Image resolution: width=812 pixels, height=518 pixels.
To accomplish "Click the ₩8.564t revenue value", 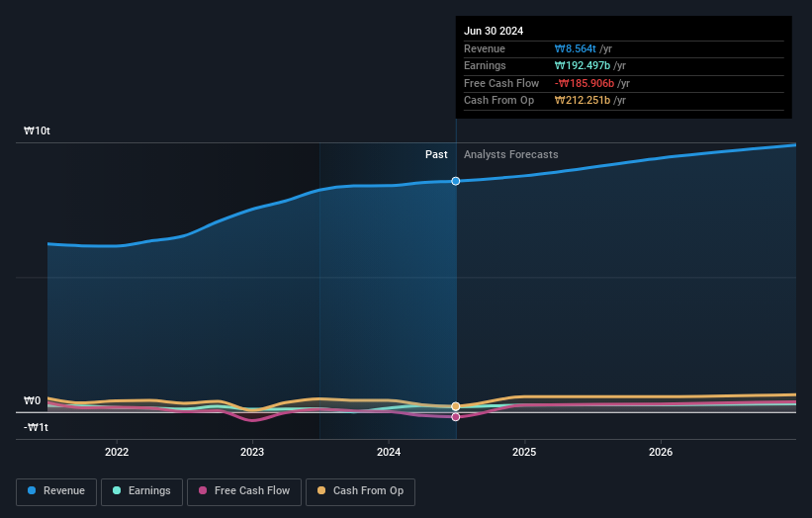I will tap(576, 48).
